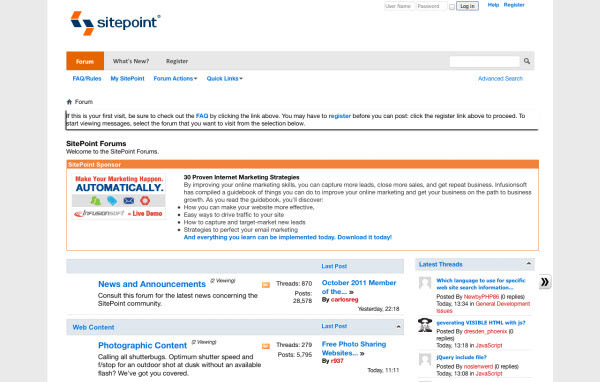Click avatar beside 'generating VISIBLE HTML' thread
Image resolution: width=600 pixels, height=382 pixels.
click(x=425, y=325)
